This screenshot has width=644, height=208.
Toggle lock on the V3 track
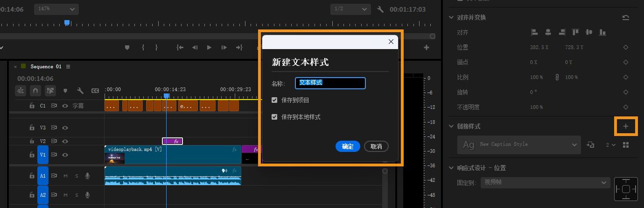point(32,128)
